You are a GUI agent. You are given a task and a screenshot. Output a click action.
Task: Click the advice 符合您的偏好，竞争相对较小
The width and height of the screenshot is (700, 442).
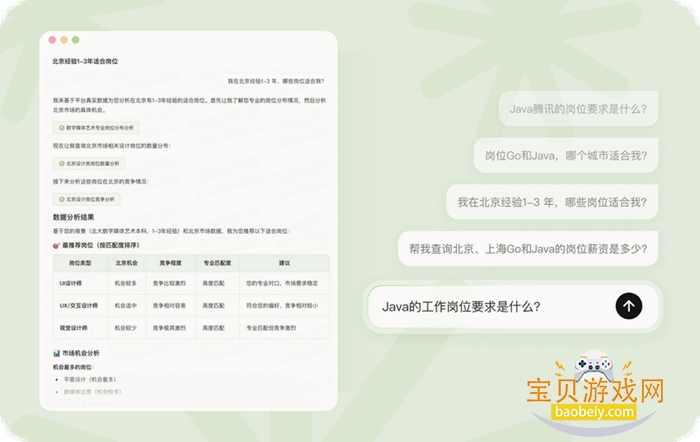282,305
